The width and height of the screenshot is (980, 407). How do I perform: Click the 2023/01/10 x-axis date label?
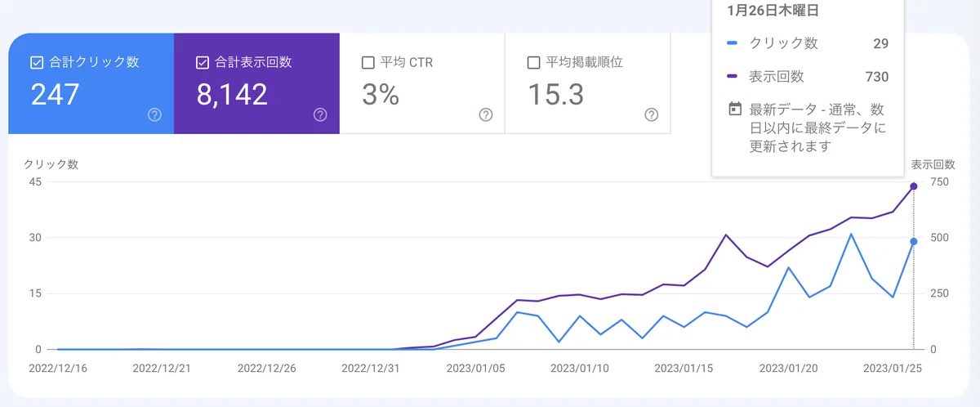tap(580, 368)
